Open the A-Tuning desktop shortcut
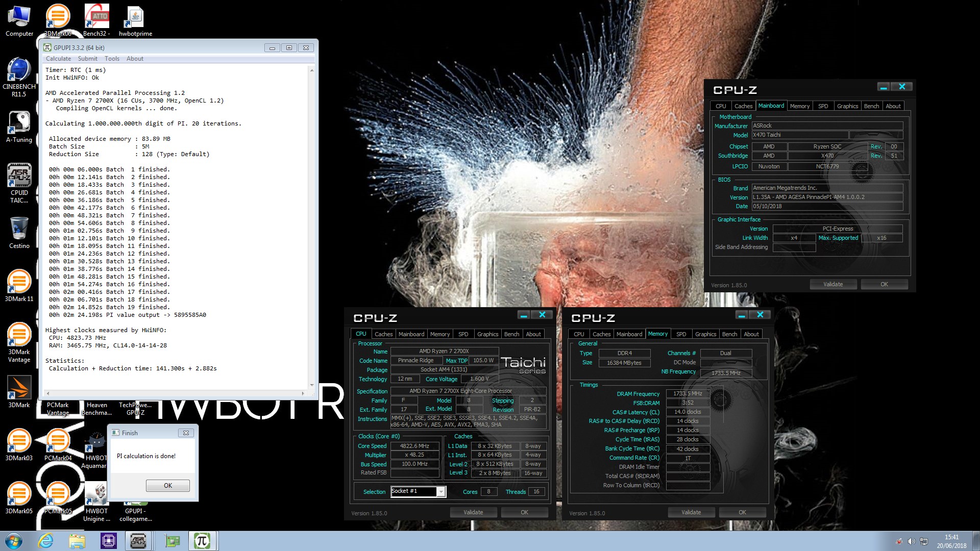The height and width of the screenshot is (551, 980). click(x=19, y=128)
